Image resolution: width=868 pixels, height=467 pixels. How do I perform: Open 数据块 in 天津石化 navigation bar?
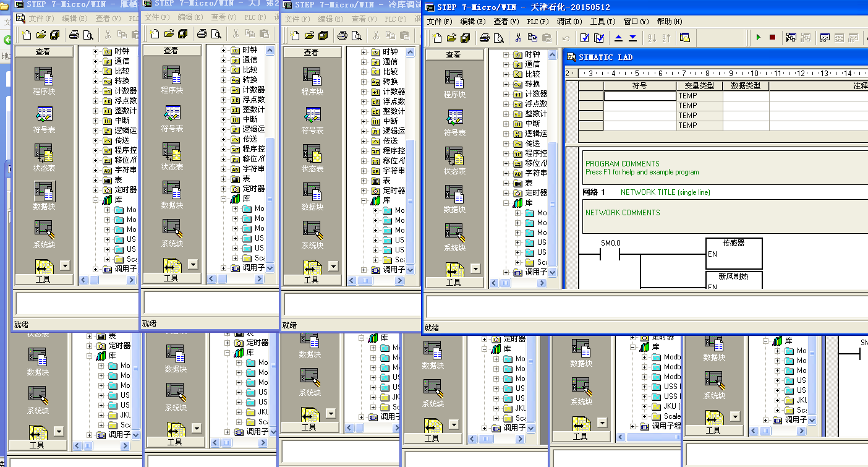point(454,199)
